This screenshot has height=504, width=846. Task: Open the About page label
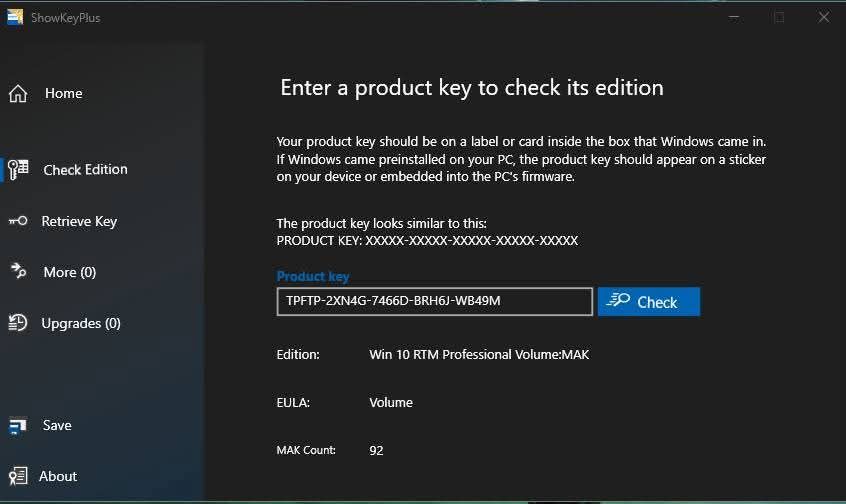(58, 476)
